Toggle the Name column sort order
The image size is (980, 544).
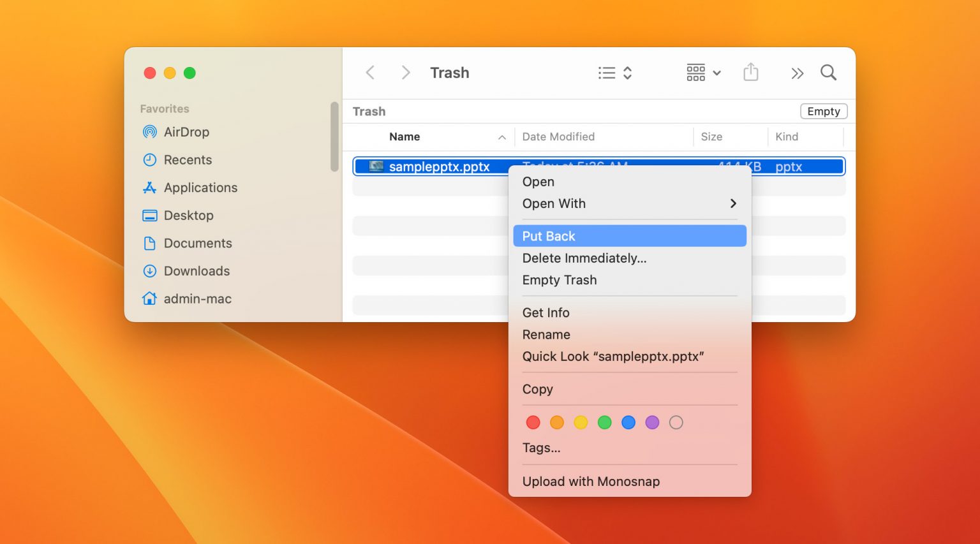[x=405, y=136]
